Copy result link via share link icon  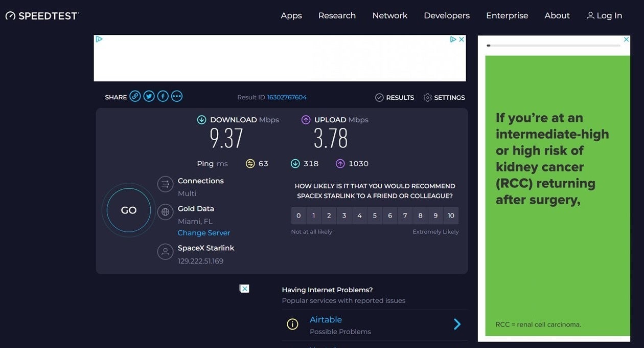135,96
